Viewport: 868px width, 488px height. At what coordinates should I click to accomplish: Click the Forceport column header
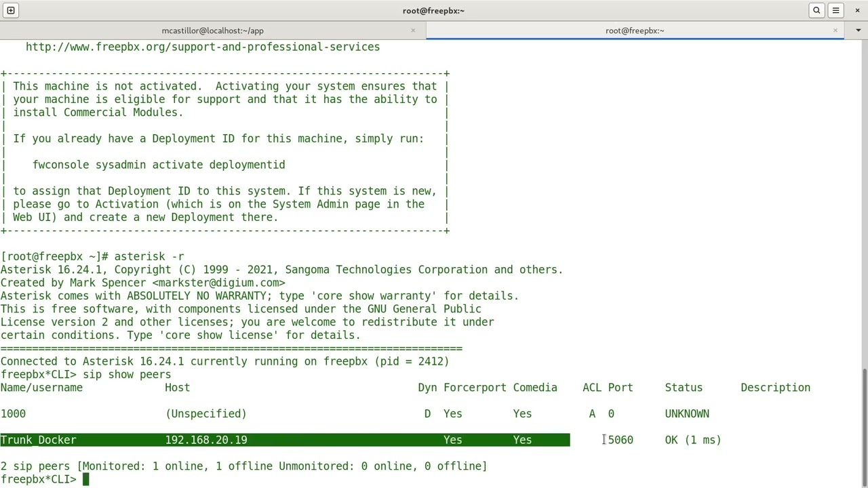(x=475, y=388)
